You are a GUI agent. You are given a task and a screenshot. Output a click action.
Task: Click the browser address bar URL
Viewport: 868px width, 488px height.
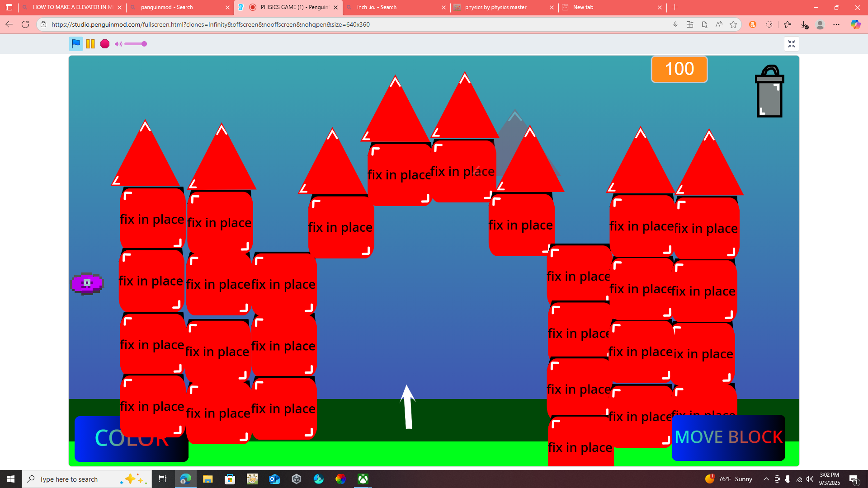[x=211, y=24]
